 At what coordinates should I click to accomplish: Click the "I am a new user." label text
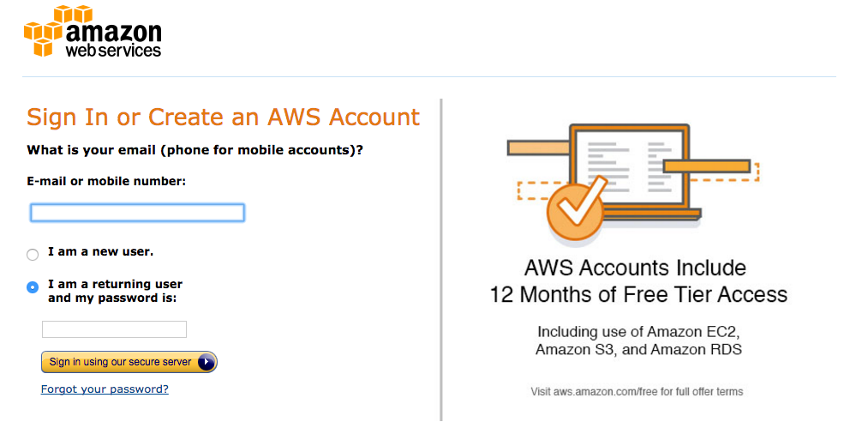pyautogui.click(x=100, y=252)
